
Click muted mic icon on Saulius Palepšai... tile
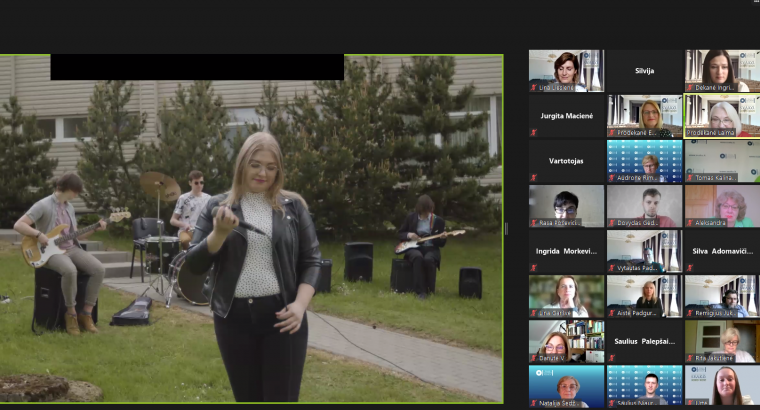point(612,358)
